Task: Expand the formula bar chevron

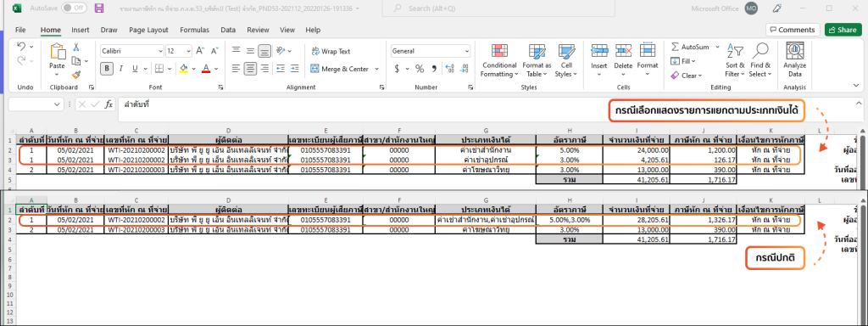Action: coord(858,103)
